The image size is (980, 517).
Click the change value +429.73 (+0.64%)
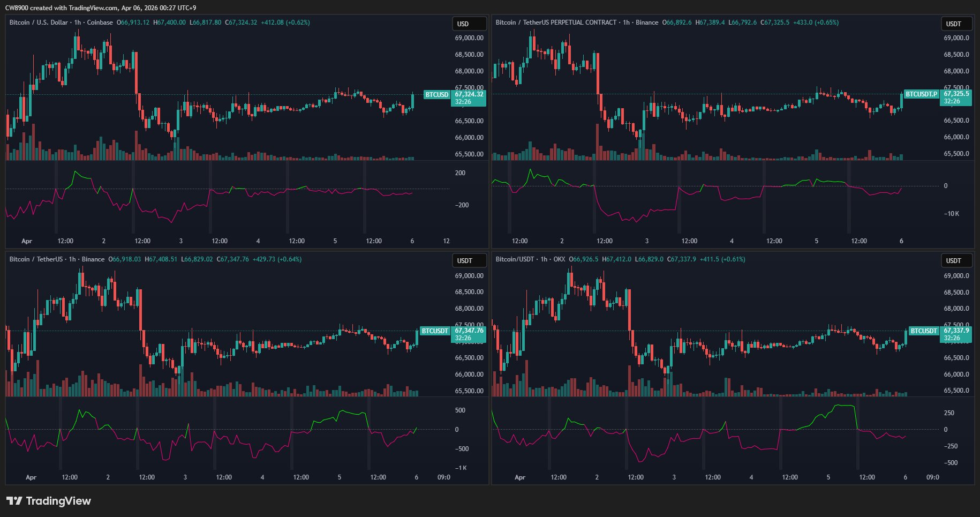point(277,259)
